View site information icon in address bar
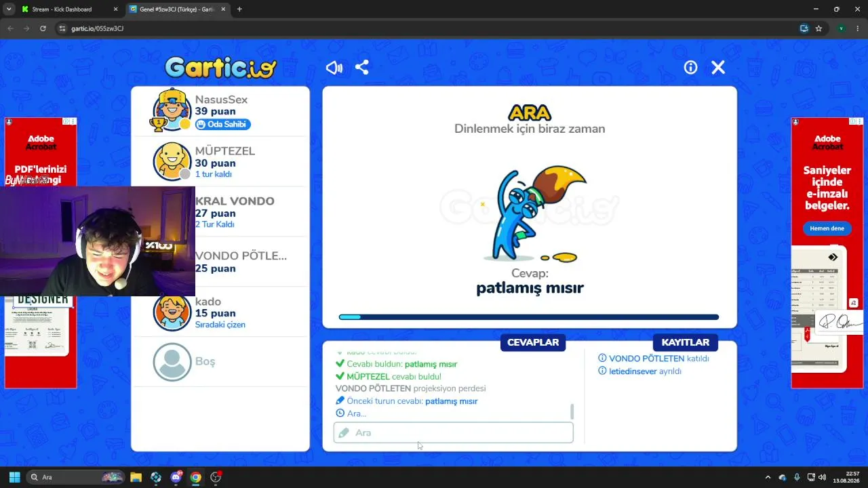The height and width of the screenshot is (488, 868). point(62,28)
